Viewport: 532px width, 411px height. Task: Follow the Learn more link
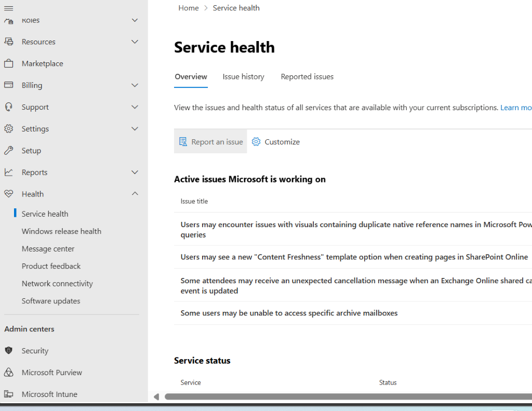click(516, 108)
